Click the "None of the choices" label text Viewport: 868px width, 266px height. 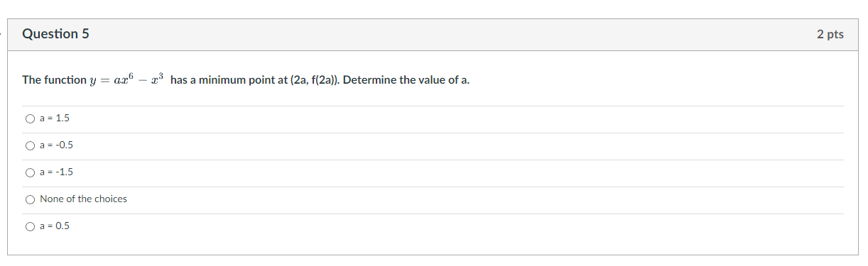[x=84, y=199]
